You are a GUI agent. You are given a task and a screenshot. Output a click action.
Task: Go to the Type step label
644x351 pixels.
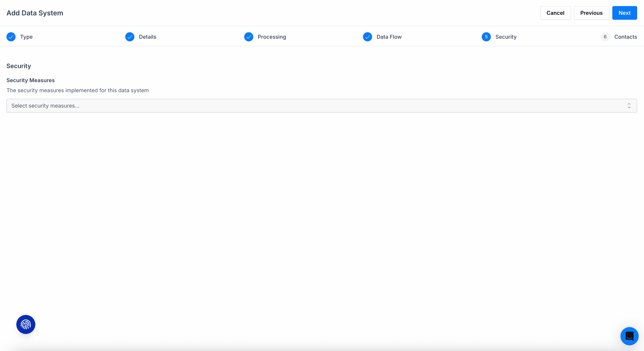tap(26, 37)
